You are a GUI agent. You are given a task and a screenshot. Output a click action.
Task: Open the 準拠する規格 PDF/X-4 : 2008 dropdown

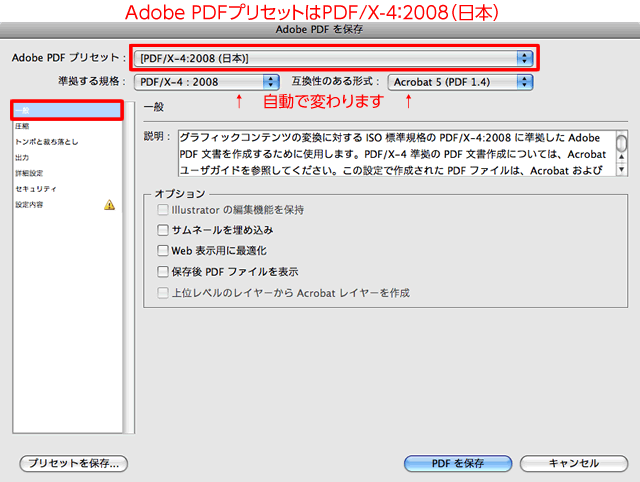tap(207, 82)
